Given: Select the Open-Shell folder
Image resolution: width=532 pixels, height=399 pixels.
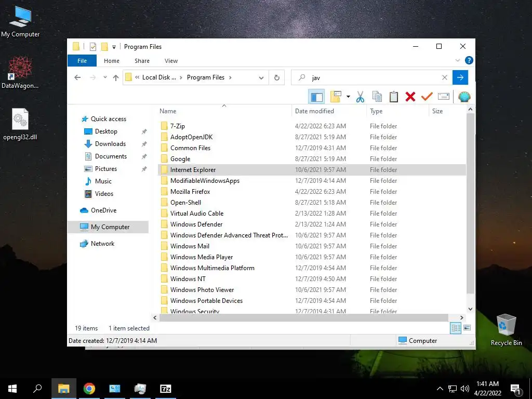Looking at the screenshot, I should coord(185,203).
